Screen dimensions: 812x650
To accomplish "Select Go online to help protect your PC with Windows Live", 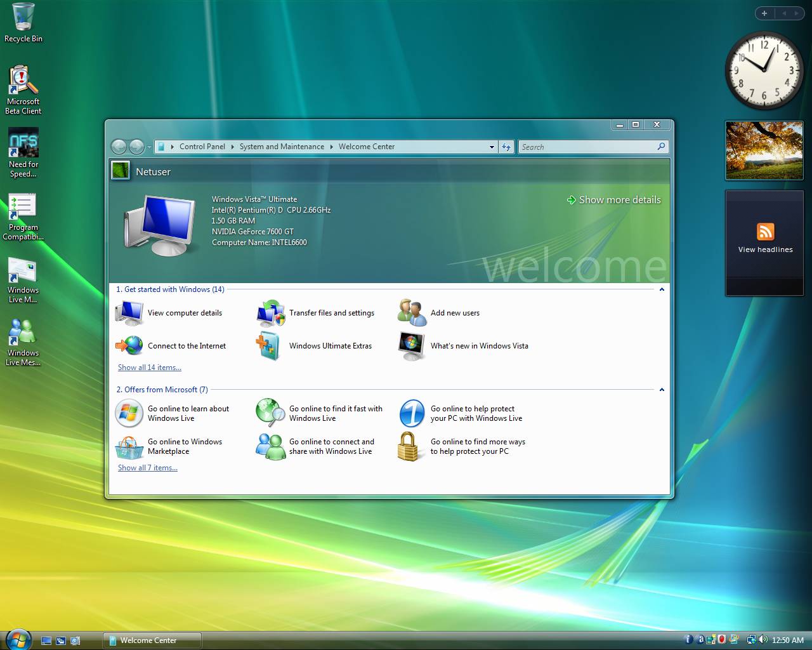I will point(461,413).
